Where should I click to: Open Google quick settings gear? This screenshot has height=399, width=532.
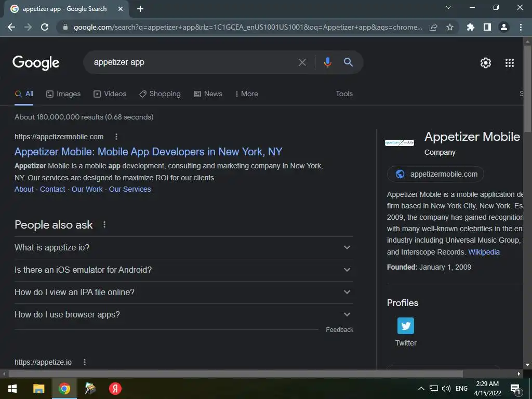point(486,63)
